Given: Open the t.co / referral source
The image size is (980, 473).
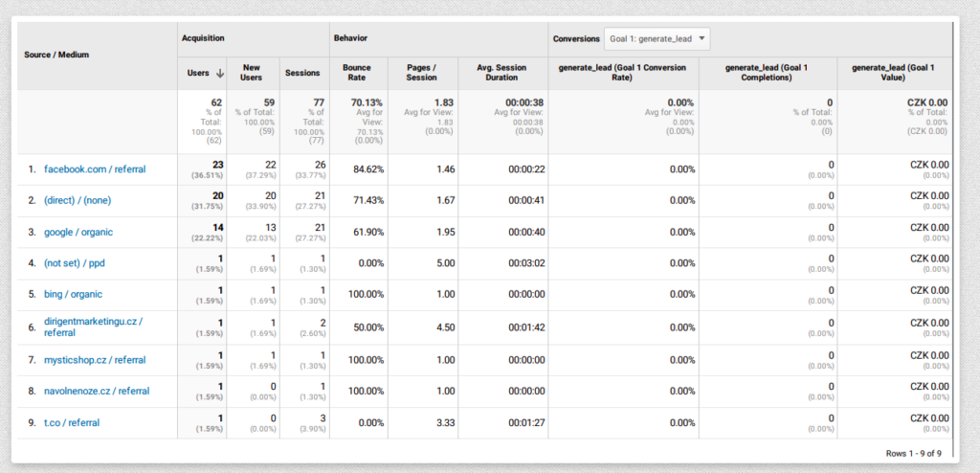Looking at the screenshot, I should pos(72,422).
